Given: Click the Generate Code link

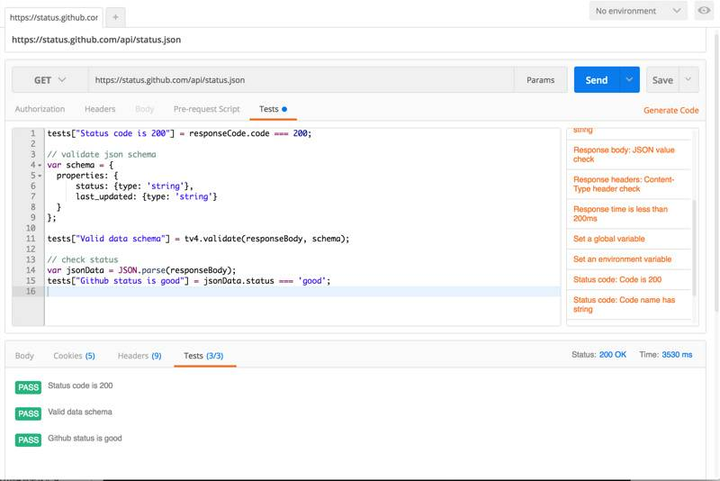Looking at the screenshot, I should tap(670, 110).
